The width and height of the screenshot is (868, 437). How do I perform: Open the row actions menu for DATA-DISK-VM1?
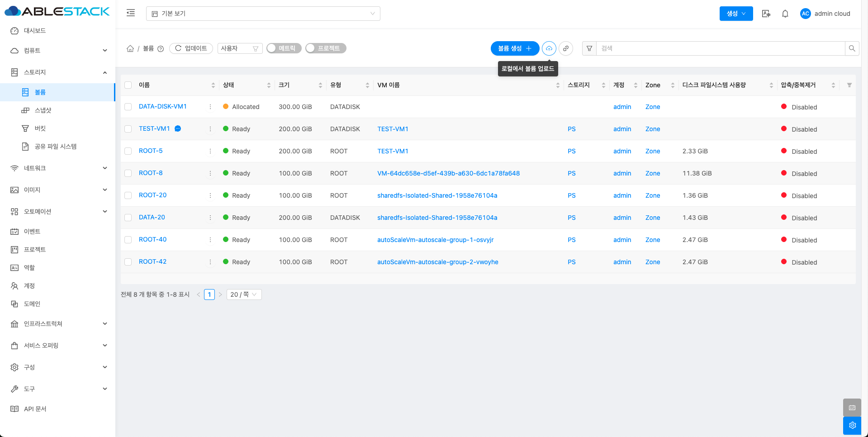tap(210, 107)
